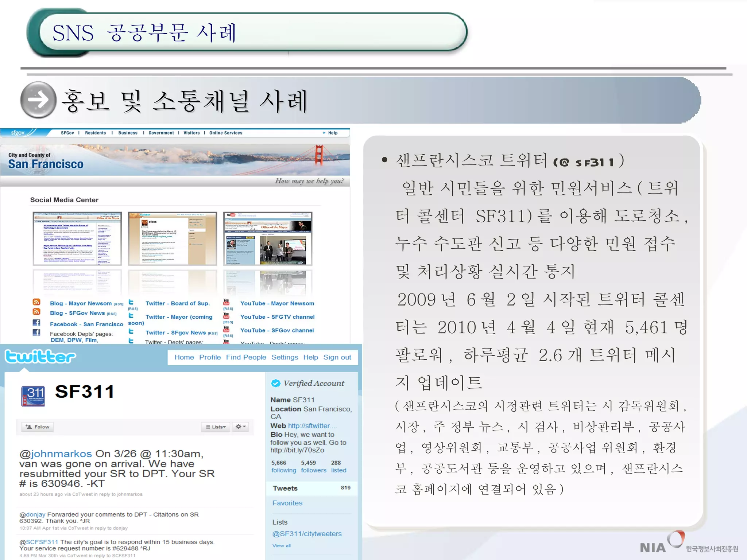This screenshot has height=560, width=747.
Task: Select the 'Social Media Center' heading
Action: tap(64, 200)
